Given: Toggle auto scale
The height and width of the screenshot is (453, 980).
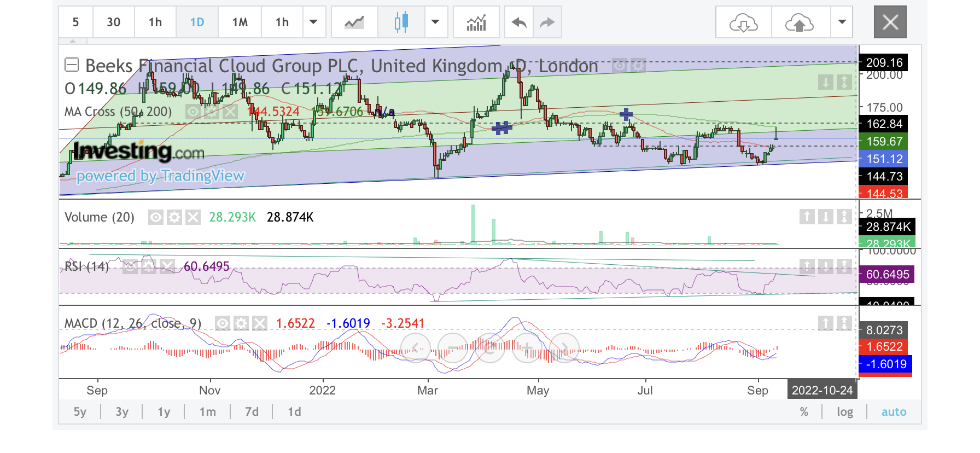Looking at the screenshot, I should (x=894, y=412).
